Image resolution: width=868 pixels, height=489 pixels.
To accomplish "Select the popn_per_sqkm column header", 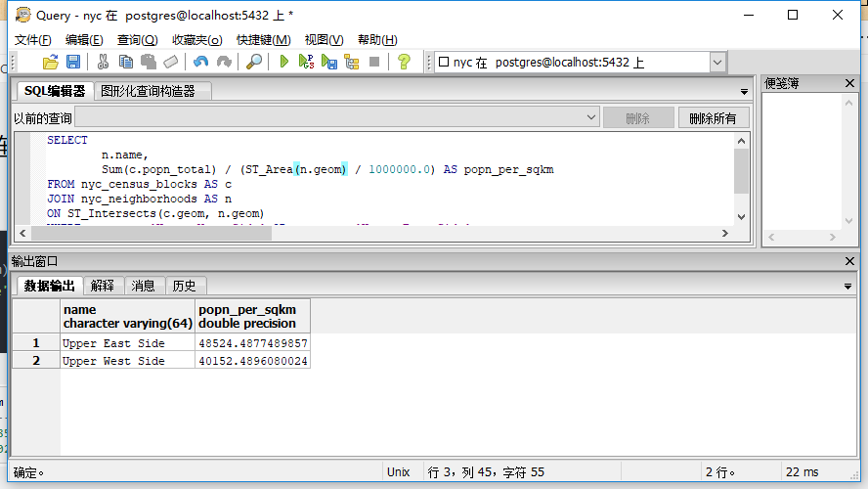I will (252, 316).
